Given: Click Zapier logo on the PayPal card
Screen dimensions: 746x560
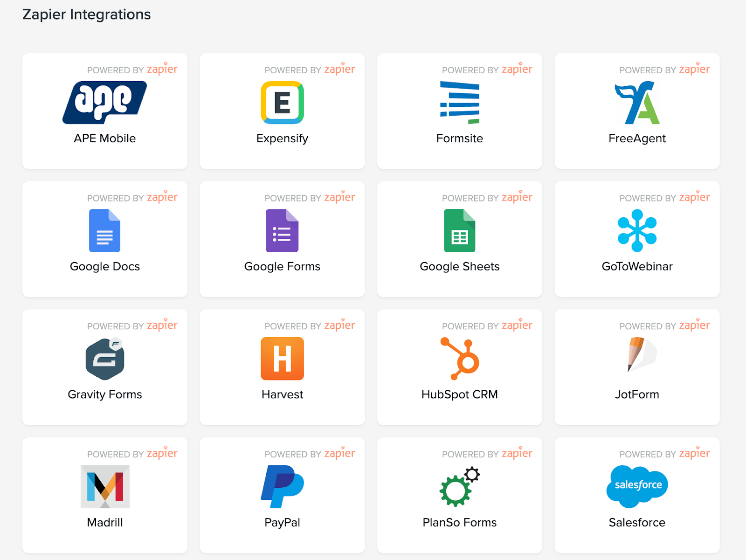Looking at the screenshot, I should (339, 453).
